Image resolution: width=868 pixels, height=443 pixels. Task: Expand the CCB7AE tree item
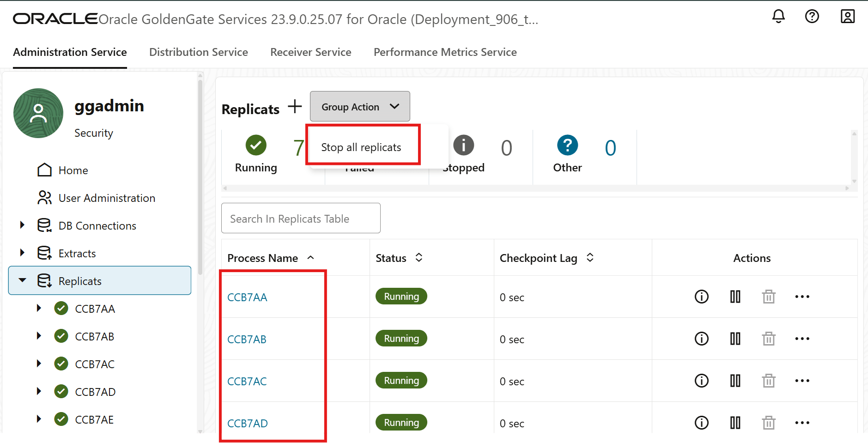pos(39,419)
